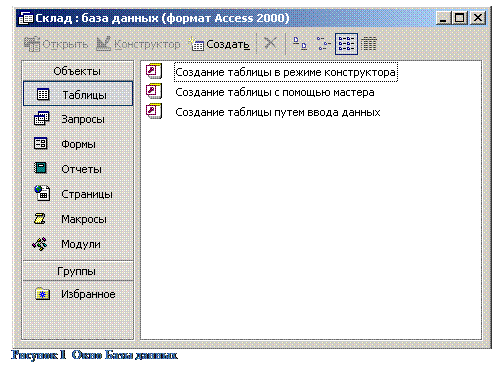
Task: Switch to Details table view
Action: click(x=369, y=44)
